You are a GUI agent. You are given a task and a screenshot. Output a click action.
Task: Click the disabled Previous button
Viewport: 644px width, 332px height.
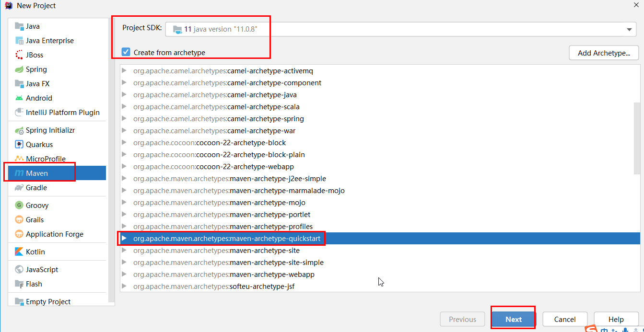point(462,320)
